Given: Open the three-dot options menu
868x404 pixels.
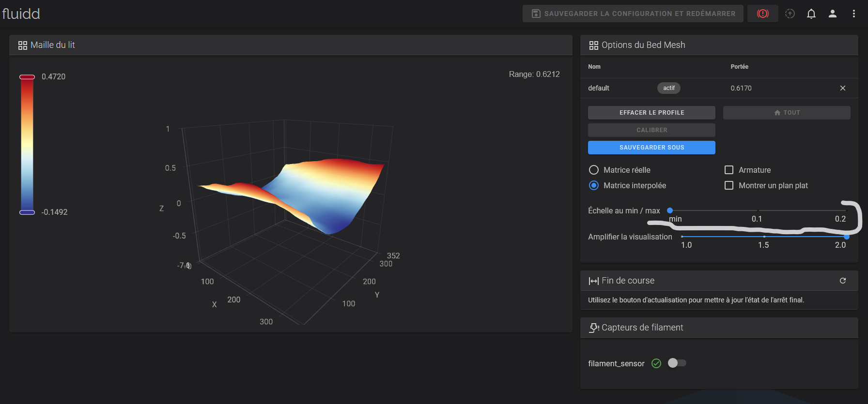Looking at the screenshot, I should [854, 14].
